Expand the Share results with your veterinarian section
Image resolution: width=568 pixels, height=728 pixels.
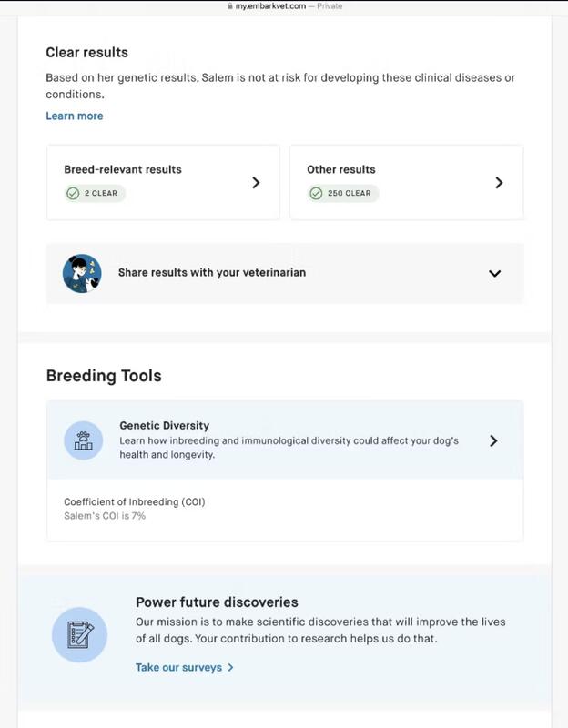click(494, 273)
